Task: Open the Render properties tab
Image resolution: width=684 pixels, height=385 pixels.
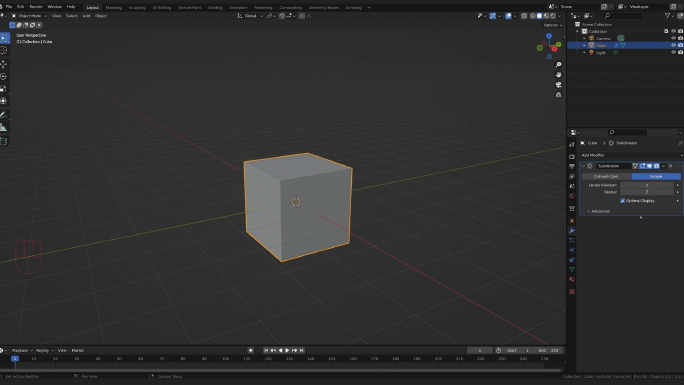Action: pyautogui.click(x=572, y=157)
